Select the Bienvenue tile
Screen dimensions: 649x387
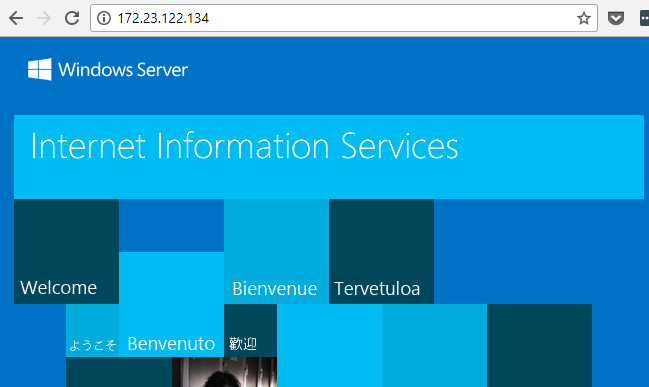[276, 251]
